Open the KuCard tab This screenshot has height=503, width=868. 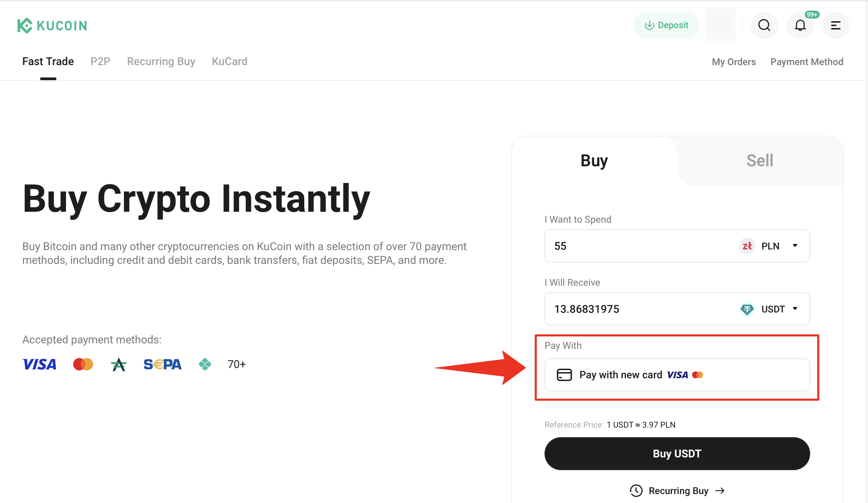click(229, 61)
